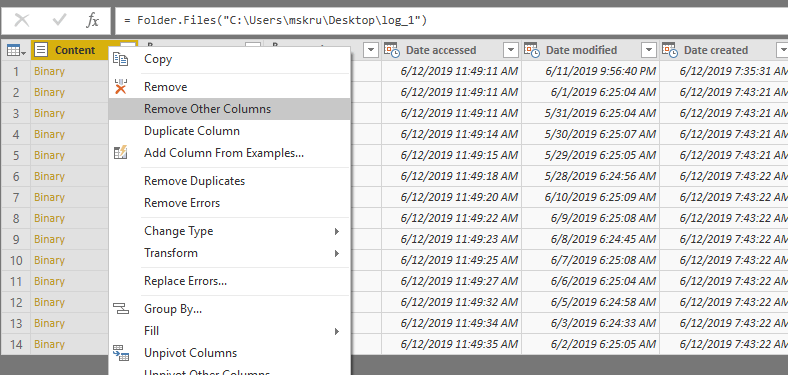This screenshot has width=788, height=375.
Task: Open the Date accessed filter dropdown
Action: coord(511,50)
